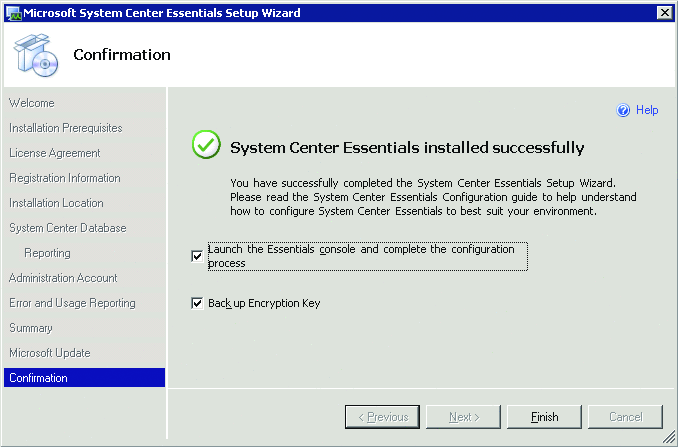678x447 pixels.
Task: Select the Summary step
Action: [x=31, y=328]
